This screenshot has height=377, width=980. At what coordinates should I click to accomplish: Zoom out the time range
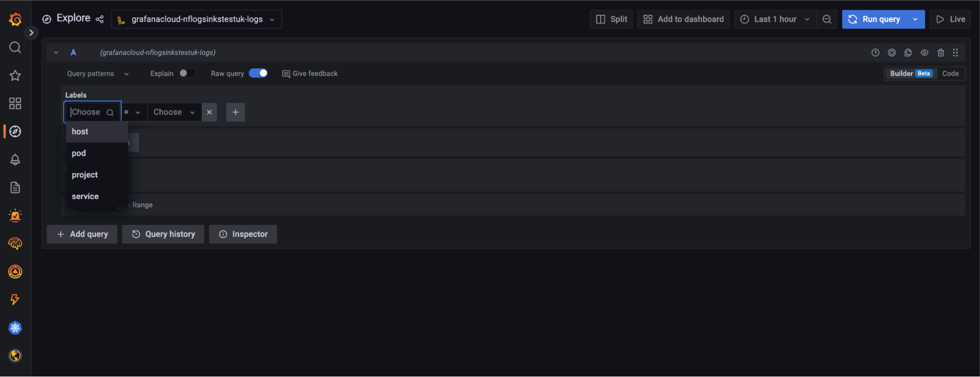click(827, 19)
